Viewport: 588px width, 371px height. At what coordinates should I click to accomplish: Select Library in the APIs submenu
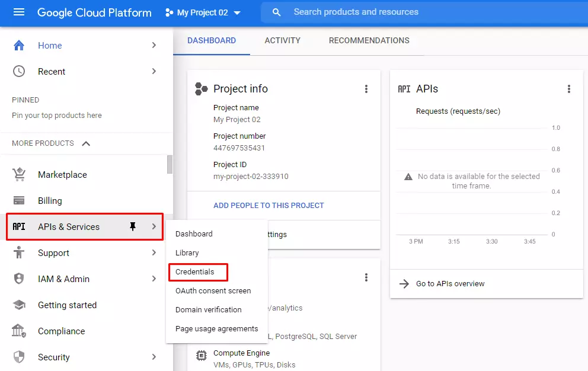click(187, 253)
